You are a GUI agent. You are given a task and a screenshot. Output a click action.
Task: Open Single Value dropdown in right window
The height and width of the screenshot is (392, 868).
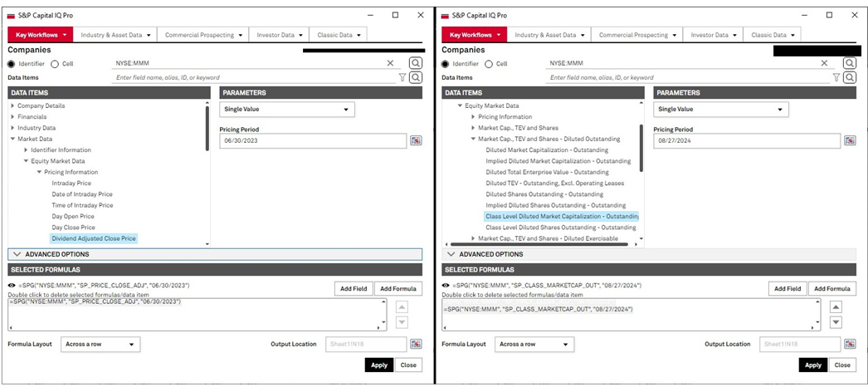(x=721, y=109)
